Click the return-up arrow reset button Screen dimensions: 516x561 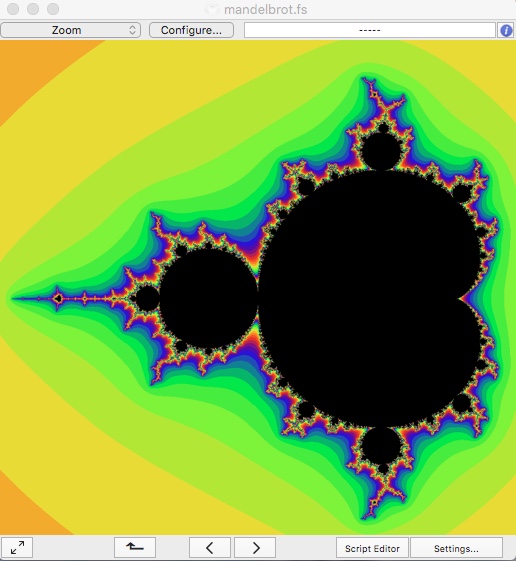[x=135, y=547]
